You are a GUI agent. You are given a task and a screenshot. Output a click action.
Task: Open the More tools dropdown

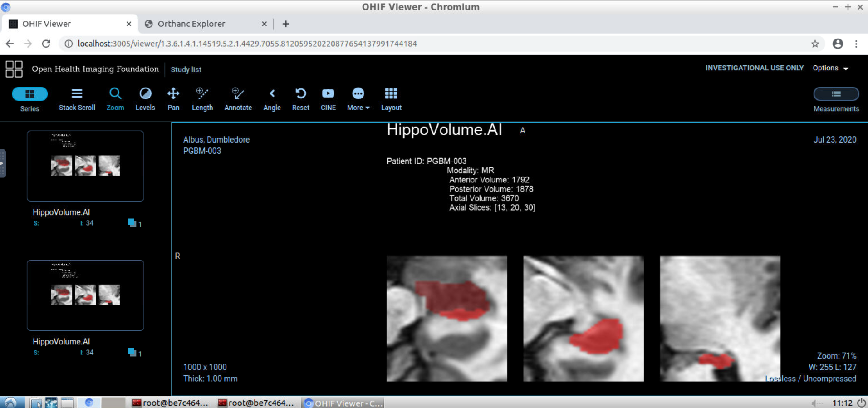click(358, 99)
